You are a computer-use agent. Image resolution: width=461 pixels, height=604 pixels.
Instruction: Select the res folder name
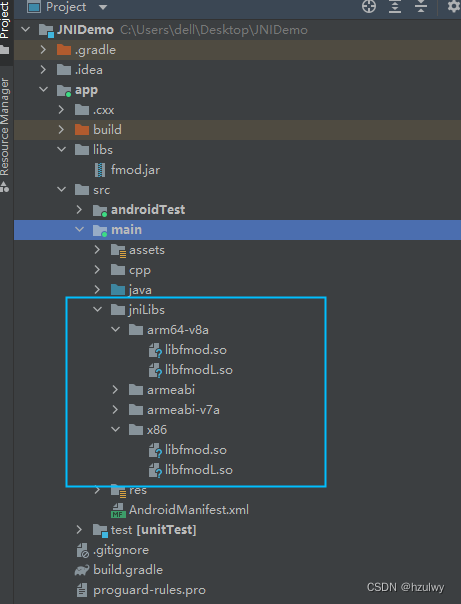[x=138, y=490]
